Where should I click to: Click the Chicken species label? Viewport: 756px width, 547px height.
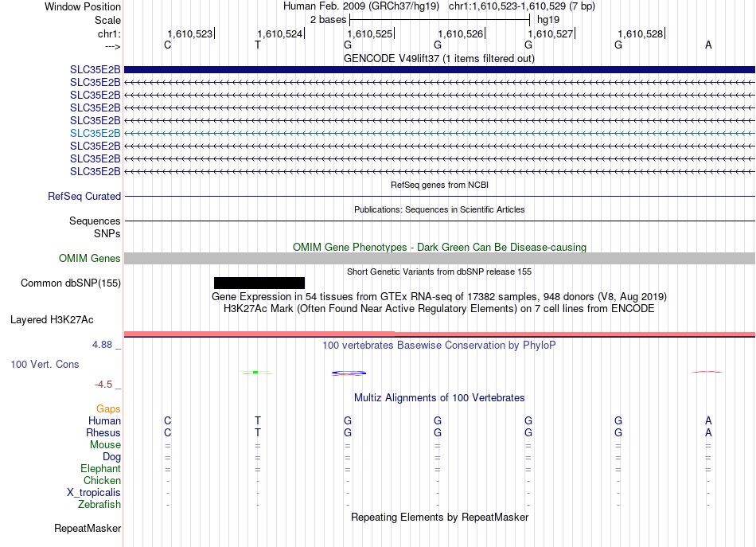coord(102,480)
